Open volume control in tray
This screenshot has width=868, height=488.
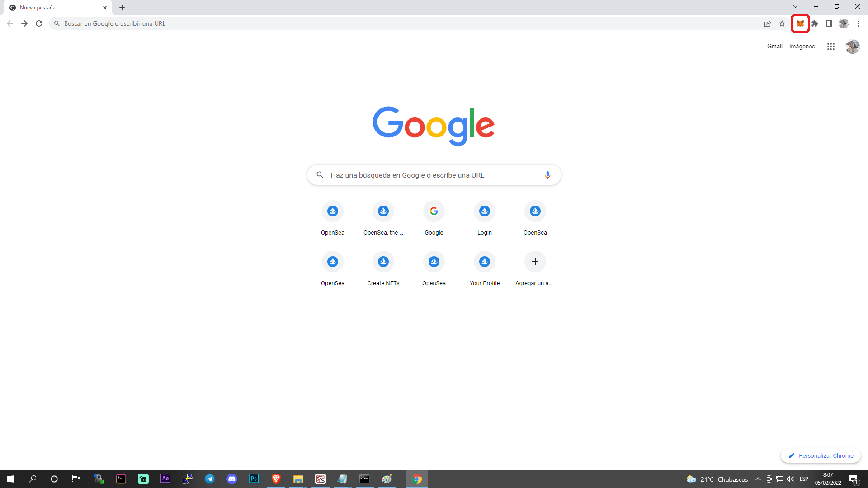[790, 479]
